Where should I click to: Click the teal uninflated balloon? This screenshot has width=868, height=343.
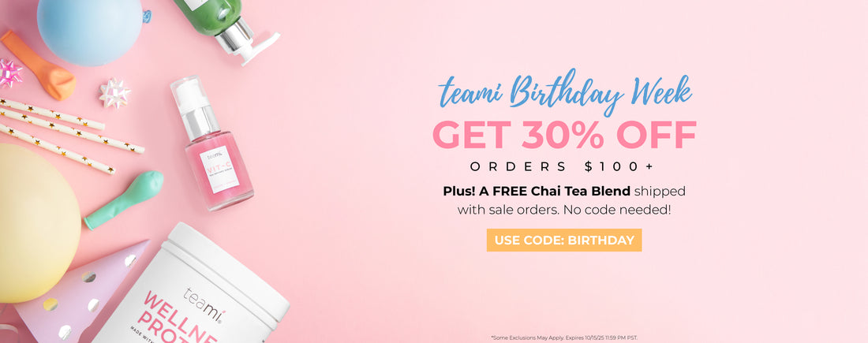coord(124,199)
